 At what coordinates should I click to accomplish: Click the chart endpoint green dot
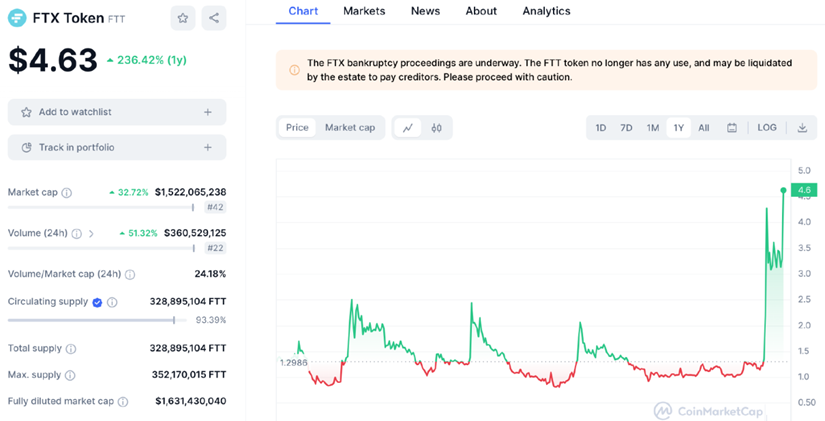(783, 190)
